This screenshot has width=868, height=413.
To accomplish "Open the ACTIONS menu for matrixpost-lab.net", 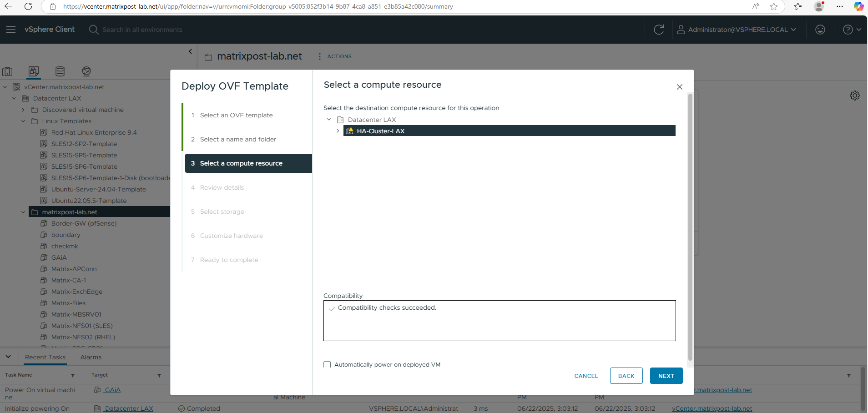I will 339,56.
